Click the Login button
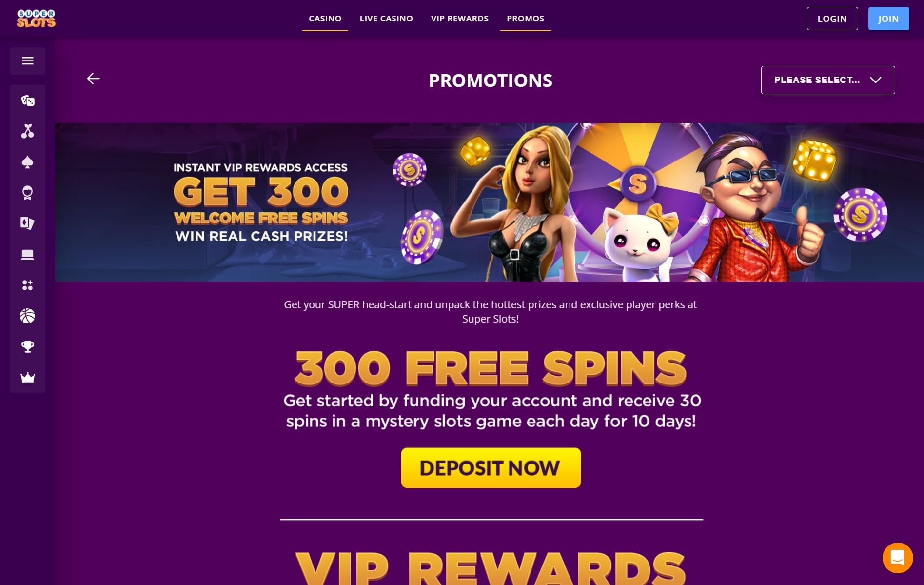924x585 pixels. point(832,19)
